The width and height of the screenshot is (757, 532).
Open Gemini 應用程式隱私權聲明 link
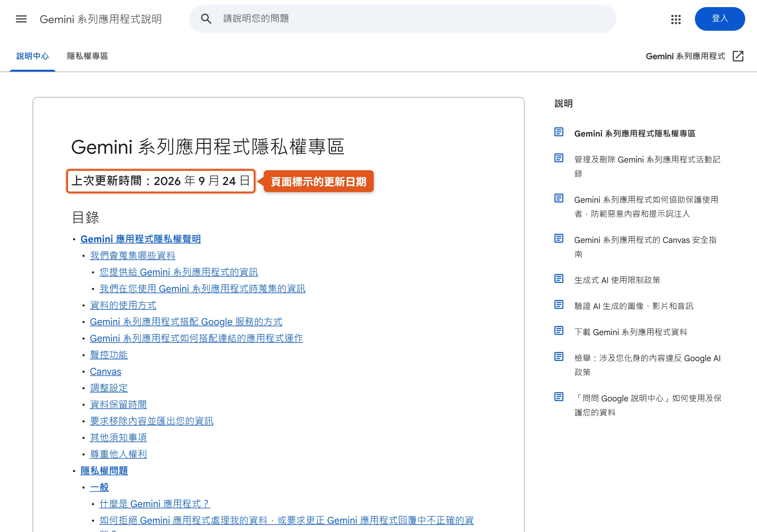tap(140, 239)
